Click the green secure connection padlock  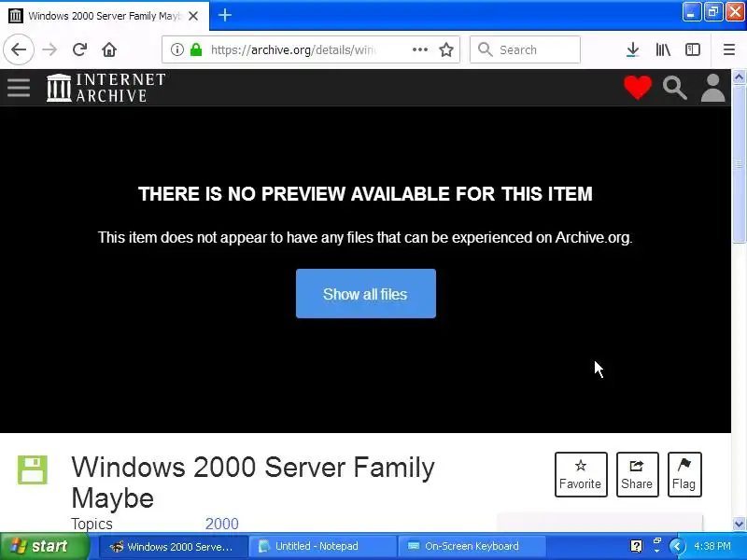[196, 49]
